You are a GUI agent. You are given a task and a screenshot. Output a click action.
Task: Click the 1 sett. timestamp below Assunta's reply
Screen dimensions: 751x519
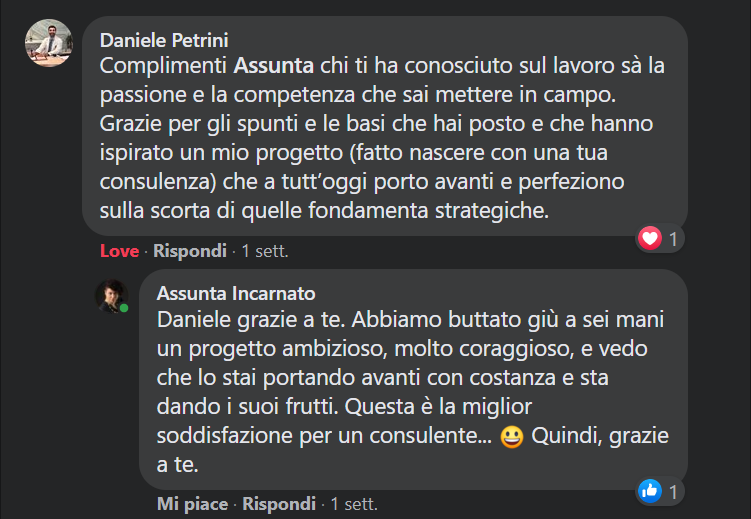[354, 504]
